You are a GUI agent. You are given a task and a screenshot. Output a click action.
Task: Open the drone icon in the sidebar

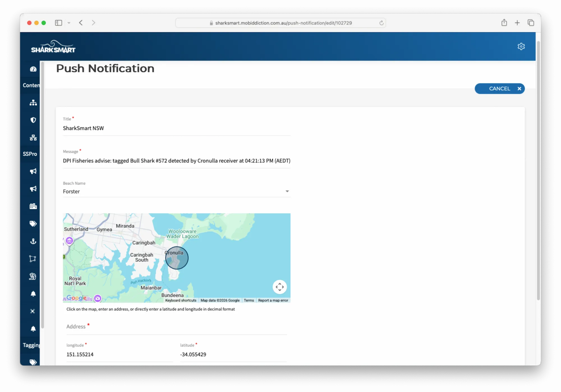click(33, 311)
